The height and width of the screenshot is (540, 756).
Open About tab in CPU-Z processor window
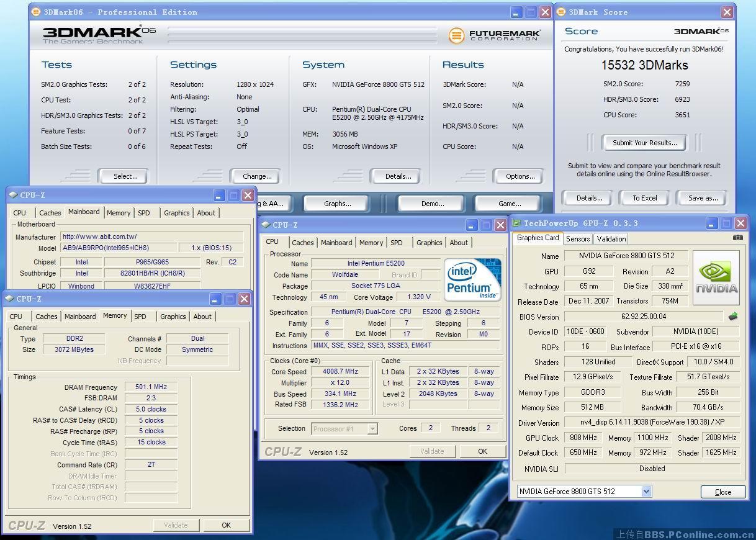tap(459, 243)
